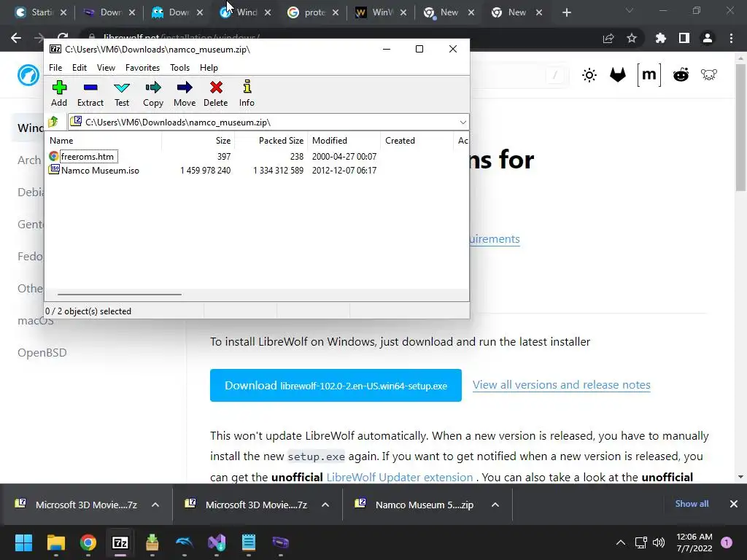Switch to the WinW browser tab
Viewport: 747px width, 560px height.
point(381,12)
